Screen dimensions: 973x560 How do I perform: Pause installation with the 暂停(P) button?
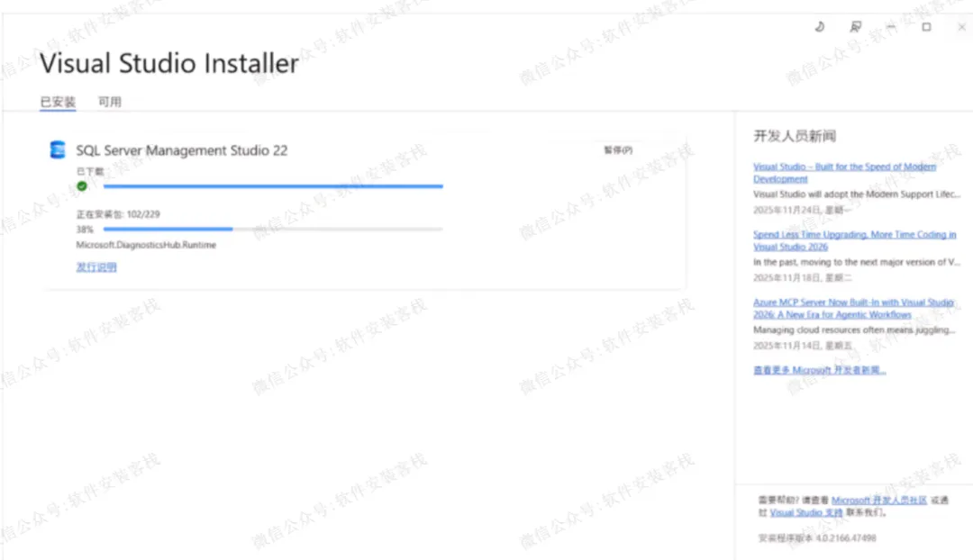618,150
